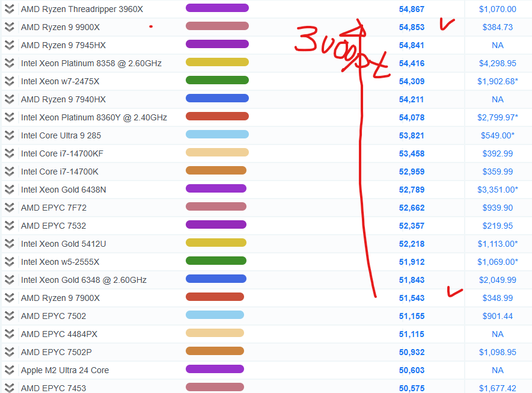Click the Intel Xeon Platinum 8358 @ 2.60GHz name
This screenshot has height=393, width=532.
click(91, 63)
